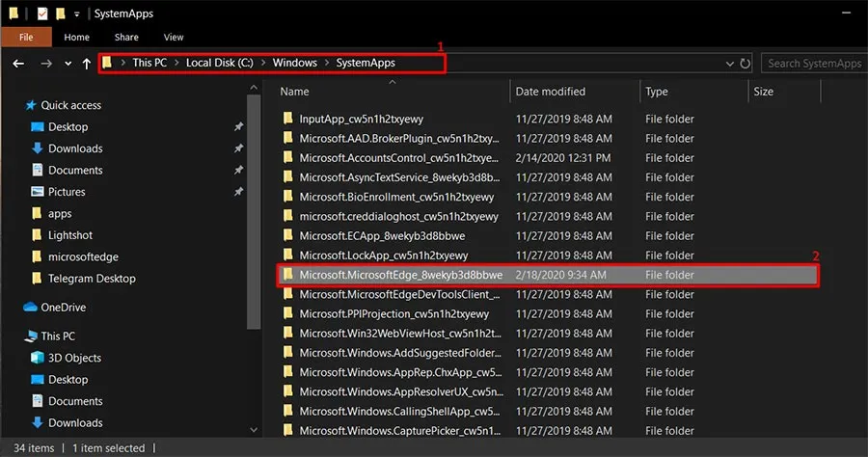Select InputApp_cw5n1h2txyewy folder
868x457 pixels.
pos(361,119)
